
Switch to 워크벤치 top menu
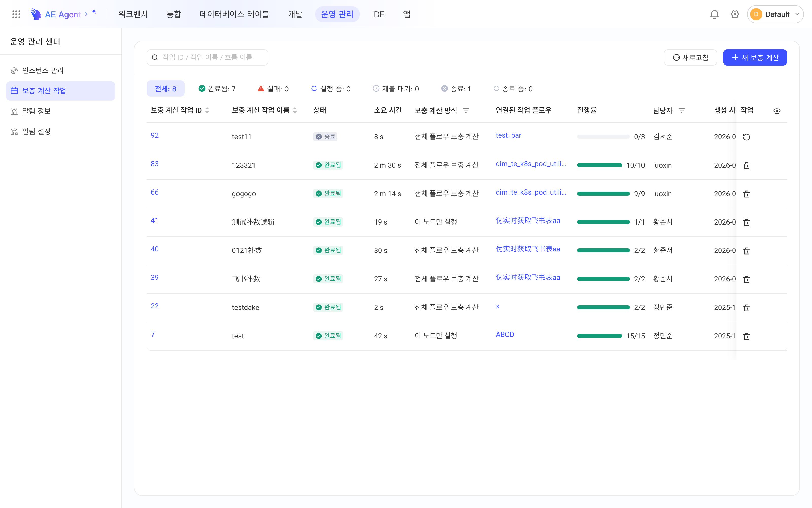(x=133, y=14)
